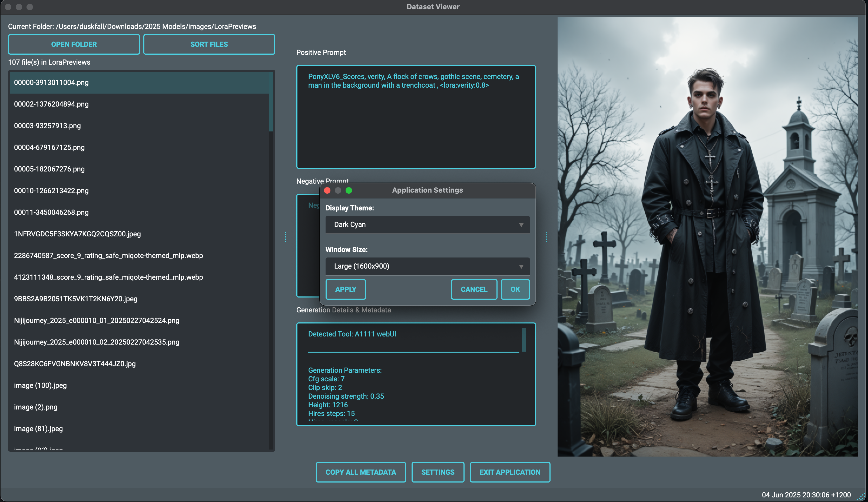Viewport: 868px width, 502px height.
Task: Click the window resize grip in bottom corner
Action: pyautogui.click(x=861, y=497)
